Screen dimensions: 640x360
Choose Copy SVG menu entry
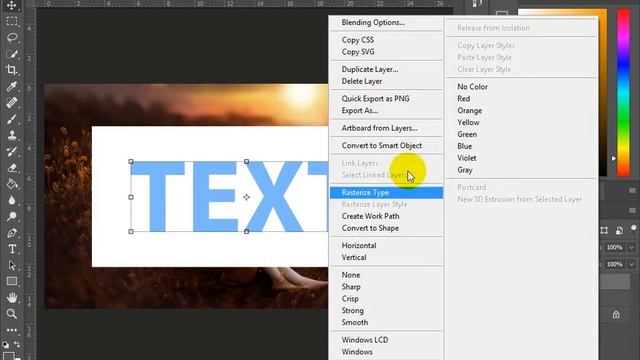coord(358,52)
